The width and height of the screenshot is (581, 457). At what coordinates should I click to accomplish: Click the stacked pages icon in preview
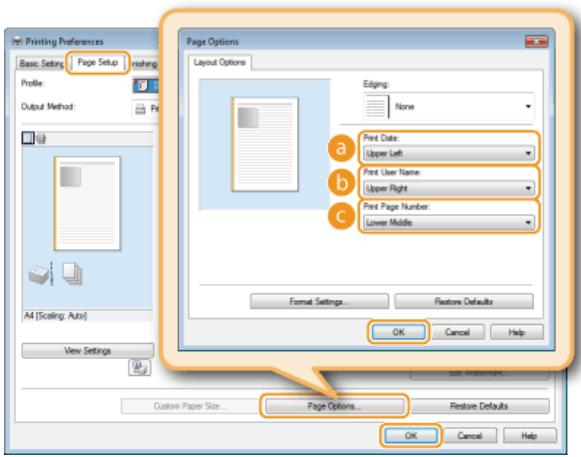click(x=72, y=274)
